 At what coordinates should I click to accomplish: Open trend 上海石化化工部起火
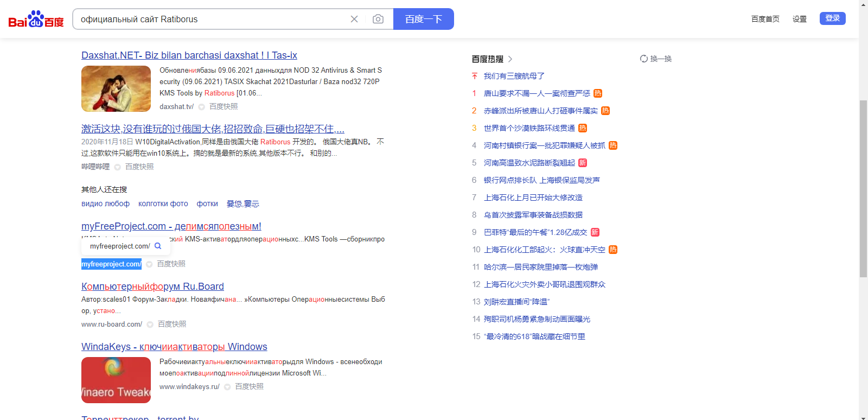(545, 250)
